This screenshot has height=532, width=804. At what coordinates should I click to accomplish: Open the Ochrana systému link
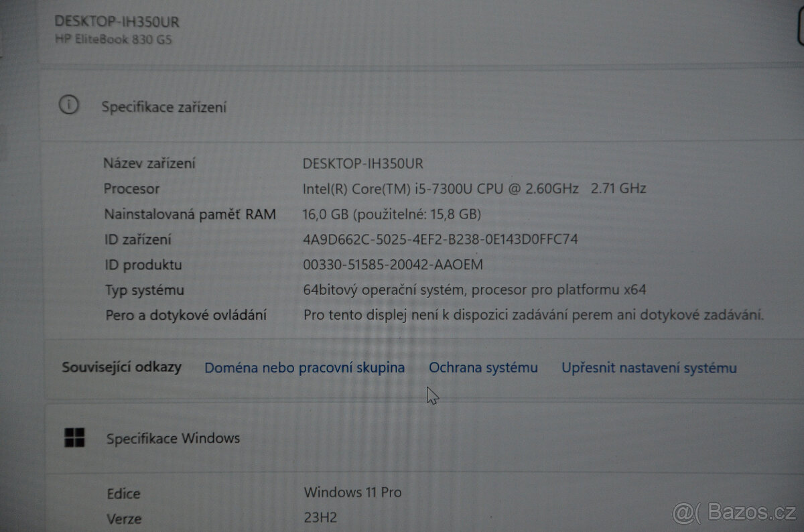[483, 367]
